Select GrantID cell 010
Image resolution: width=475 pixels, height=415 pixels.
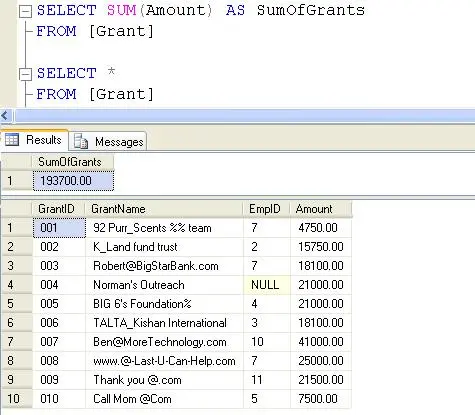[59, 399]
